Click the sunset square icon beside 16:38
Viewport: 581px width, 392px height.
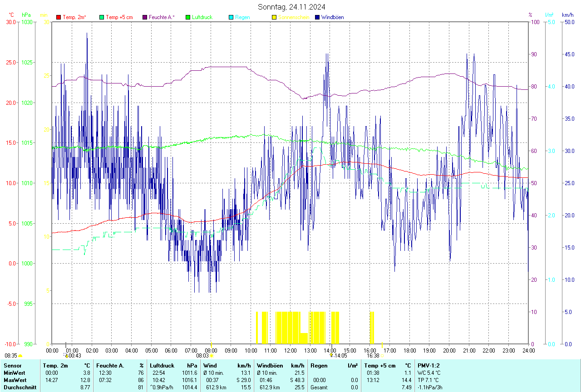click(x=383, y=356)
